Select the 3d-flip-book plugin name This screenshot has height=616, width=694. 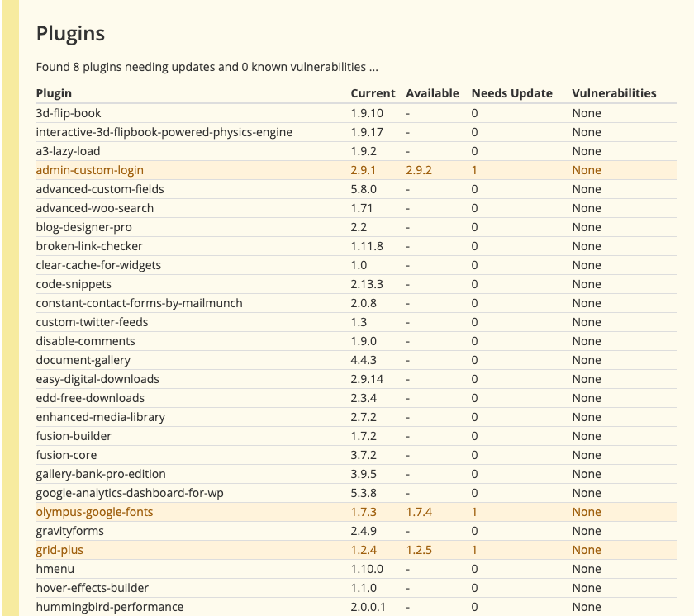click(x=68, y=113)
